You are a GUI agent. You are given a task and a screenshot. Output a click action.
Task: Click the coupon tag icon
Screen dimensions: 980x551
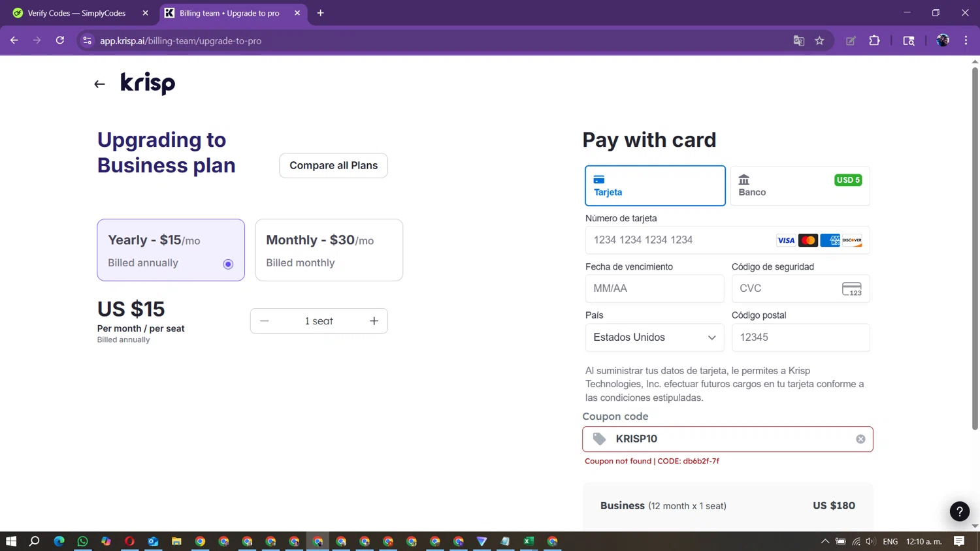(x=599, y=439)
